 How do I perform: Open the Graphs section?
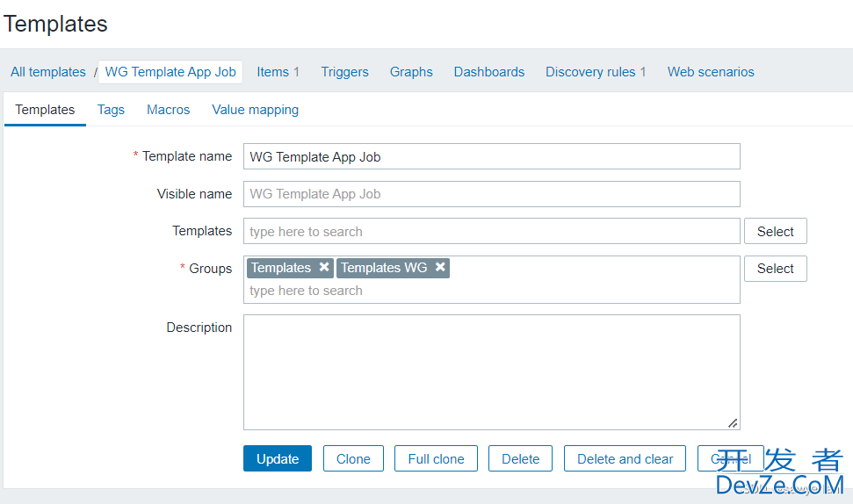[x=411, y=72]
